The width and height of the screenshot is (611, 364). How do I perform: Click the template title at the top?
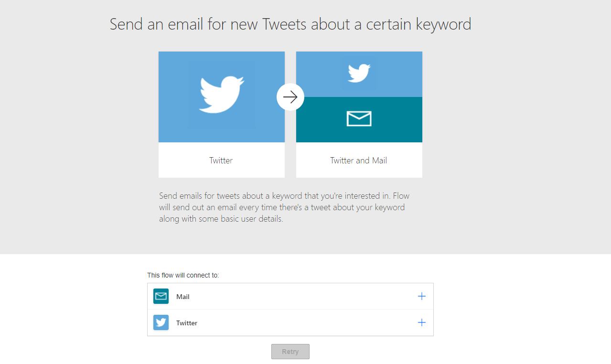pos(290,24)
